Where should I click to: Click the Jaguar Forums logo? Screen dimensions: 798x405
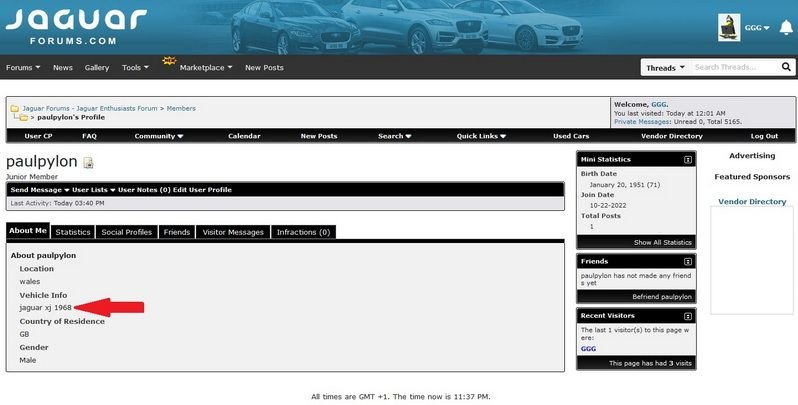75,26
